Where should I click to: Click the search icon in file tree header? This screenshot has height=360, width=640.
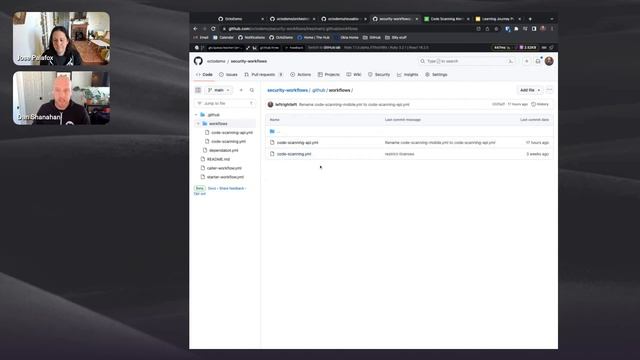(x=252, y=90)
